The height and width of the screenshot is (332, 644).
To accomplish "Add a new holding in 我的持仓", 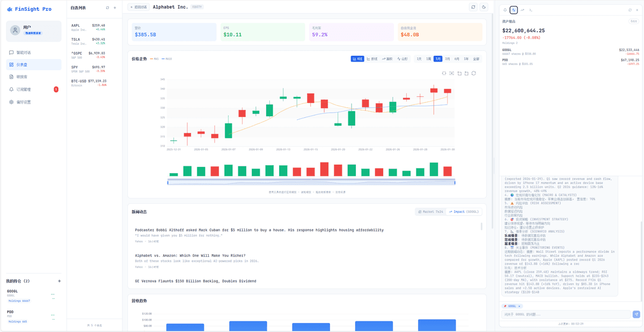I will pos(59,281).
